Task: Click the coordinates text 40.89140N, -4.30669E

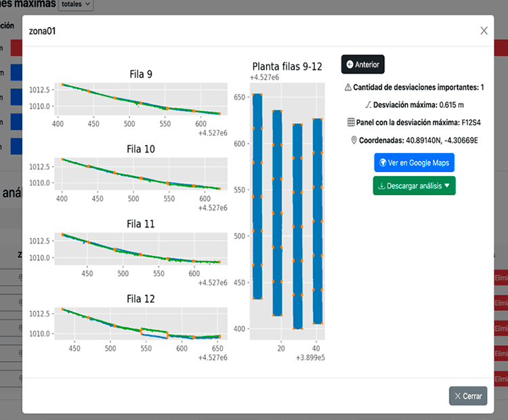Action: 440,140
